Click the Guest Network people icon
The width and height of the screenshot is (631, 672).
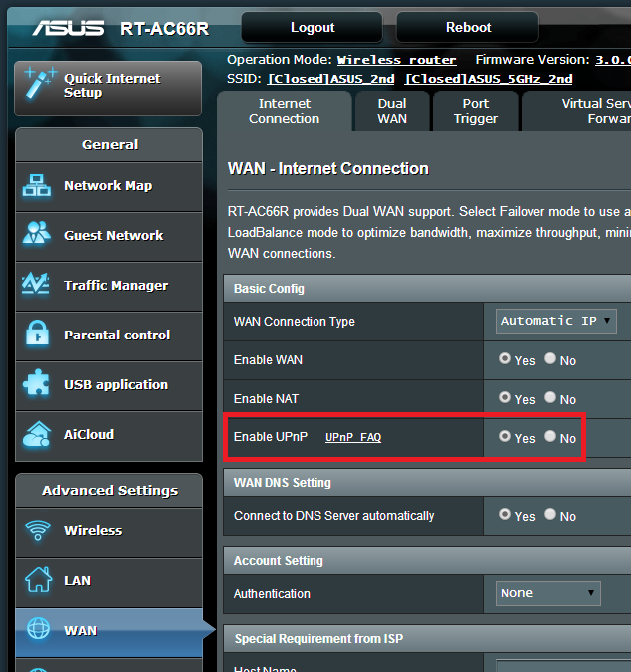[38, 236]
